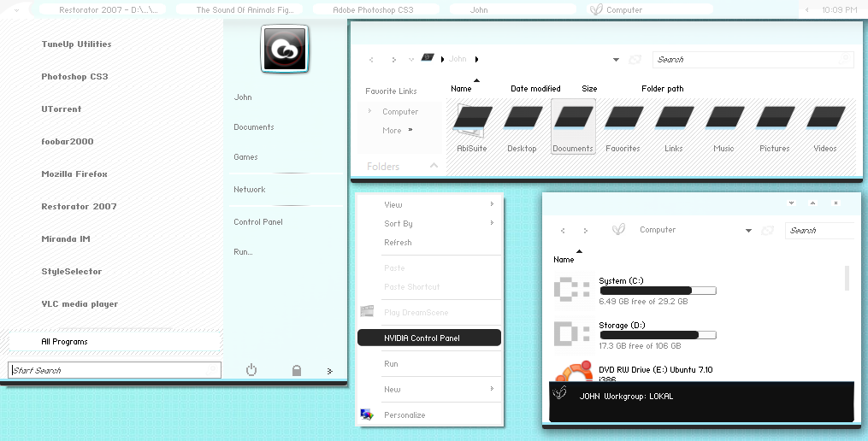Click the Computer window vertical scrollbar
868x441 pixels.
(847, 278)
